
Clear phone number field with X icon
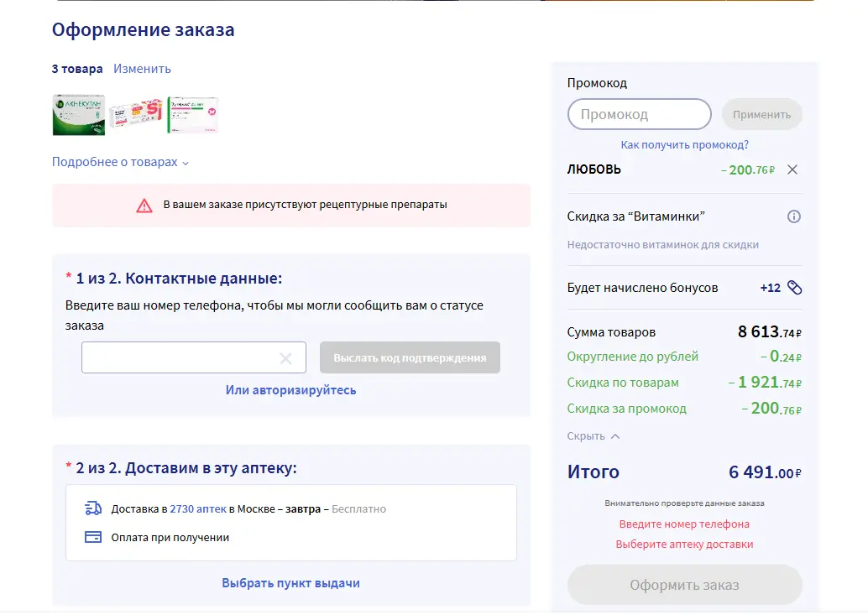pos(285,358)
